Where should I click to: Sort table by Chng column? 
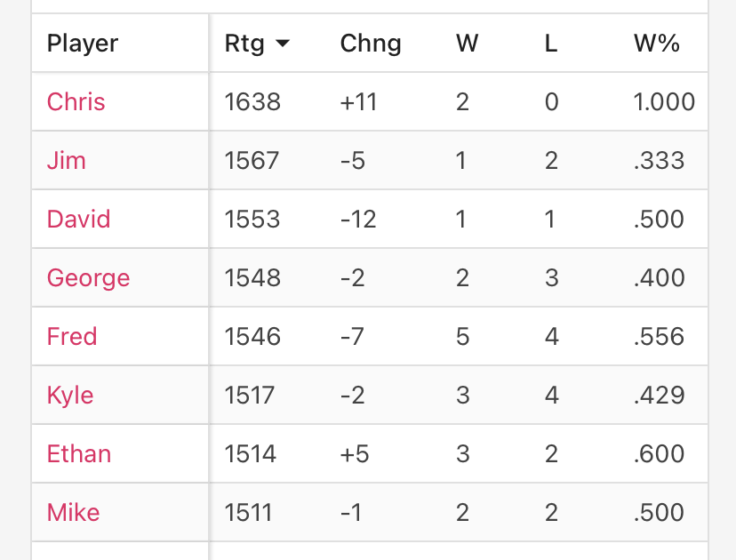click(x=371, y=44)
